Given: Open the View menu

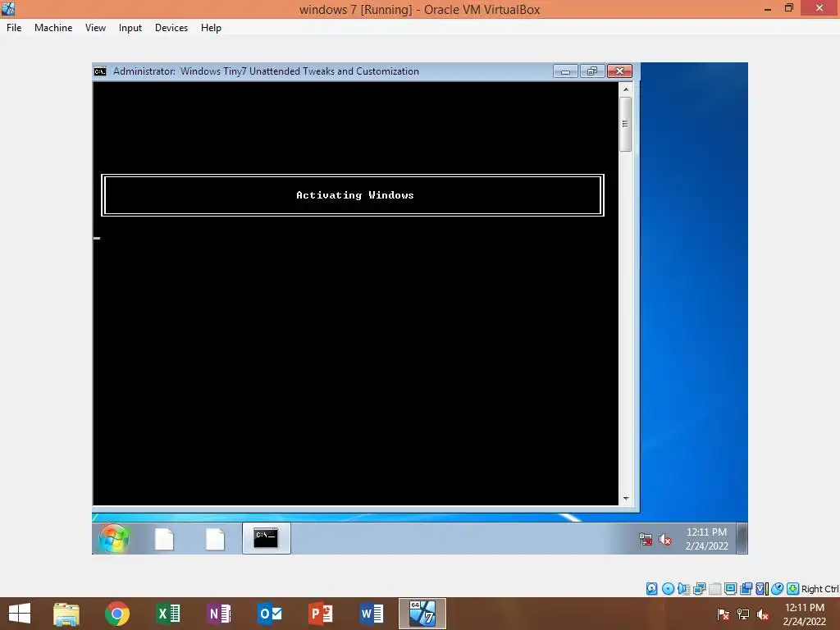Looking at the screenshot, I should (95, 28).
